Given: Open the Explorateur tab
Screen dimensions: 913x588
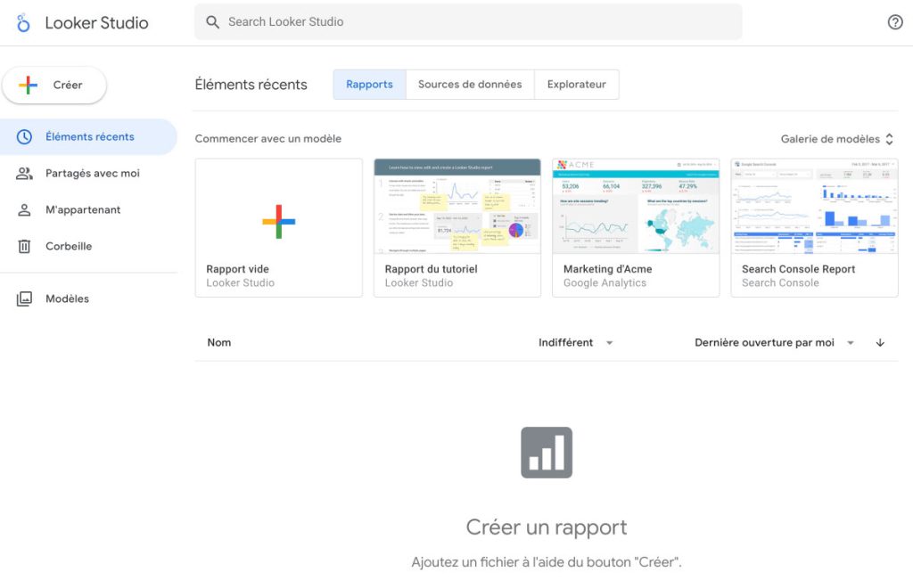Looking at the screenshot, I should 576,84.
